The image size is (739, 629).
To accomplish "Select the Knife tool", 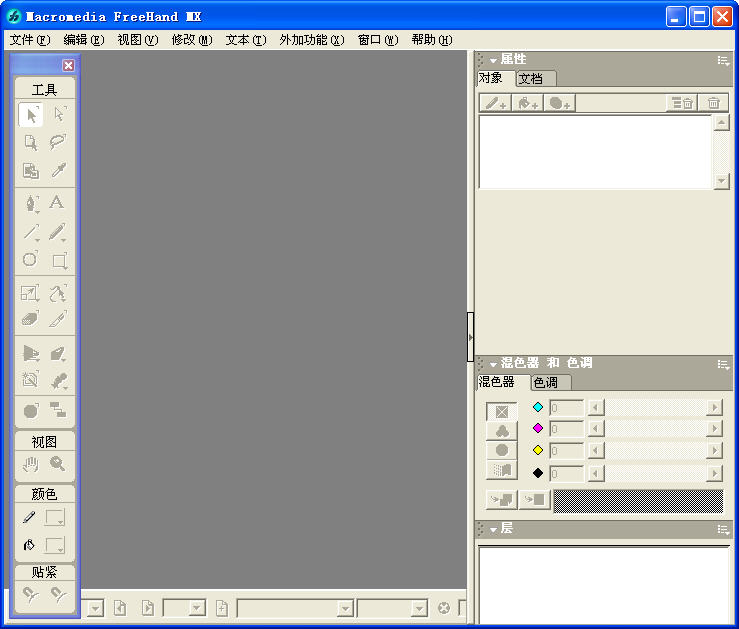I will tap(58, 319).
